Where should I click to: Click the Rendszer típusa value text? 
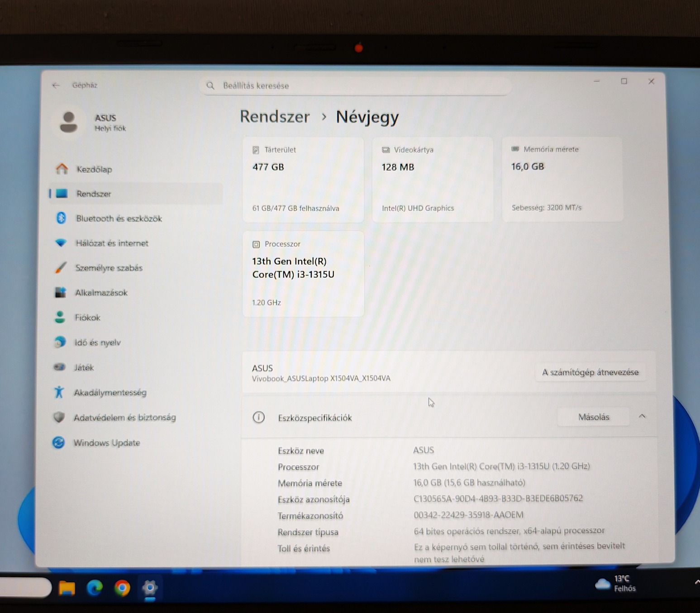(x=509, y=531)
